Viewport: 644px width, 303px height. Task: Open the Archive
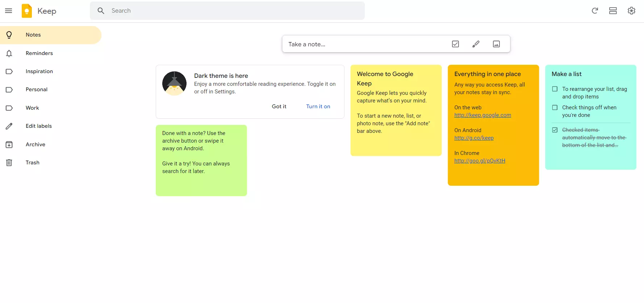(x=51, y=144)
